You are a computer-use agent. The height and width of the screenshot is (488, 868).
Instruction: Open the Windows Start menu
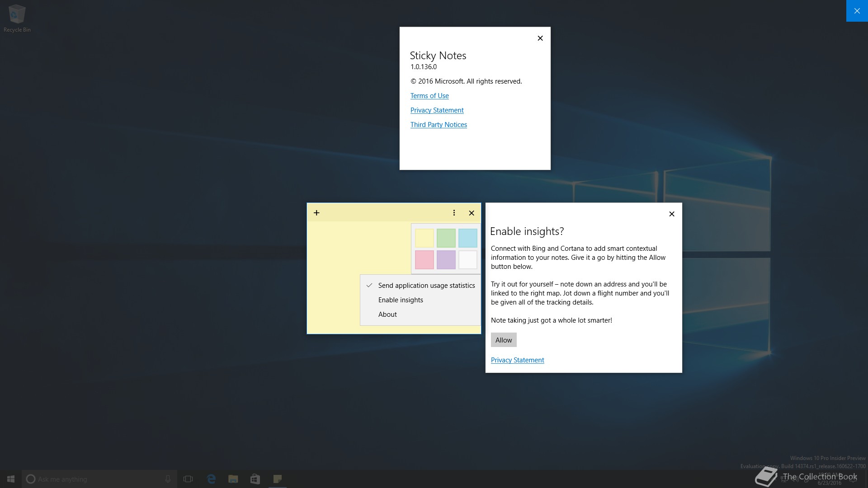(11, 479)
